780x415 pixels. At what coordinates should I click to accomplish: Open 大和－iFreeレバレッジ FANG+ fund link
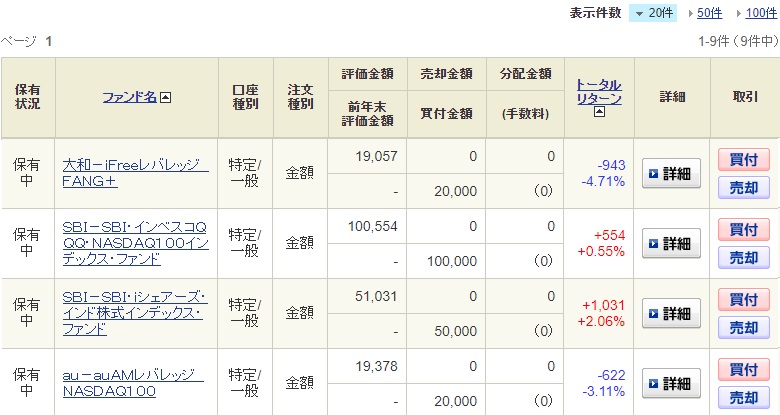pos(135,173)
